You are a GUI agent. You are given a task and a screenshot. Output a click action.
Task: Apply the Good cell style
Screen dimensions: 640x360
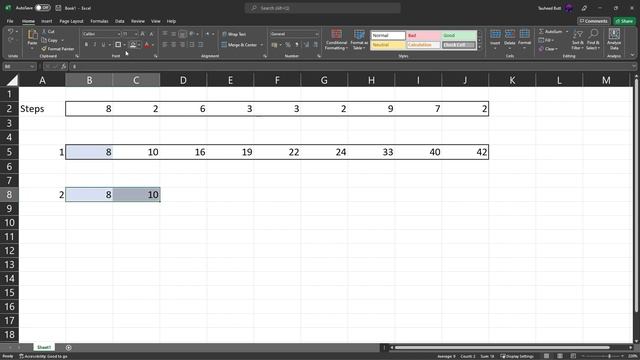(x=458, y=36)
